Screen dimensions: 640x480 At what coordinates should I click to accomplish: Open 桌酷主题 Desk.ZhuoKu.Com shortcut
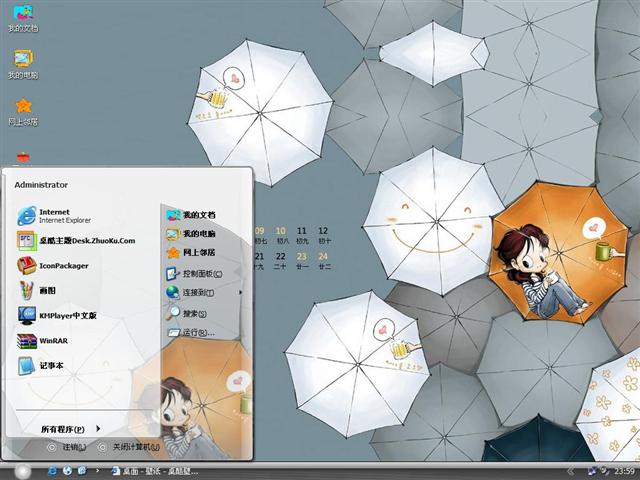pyautogui.click(x=86, y=240)
